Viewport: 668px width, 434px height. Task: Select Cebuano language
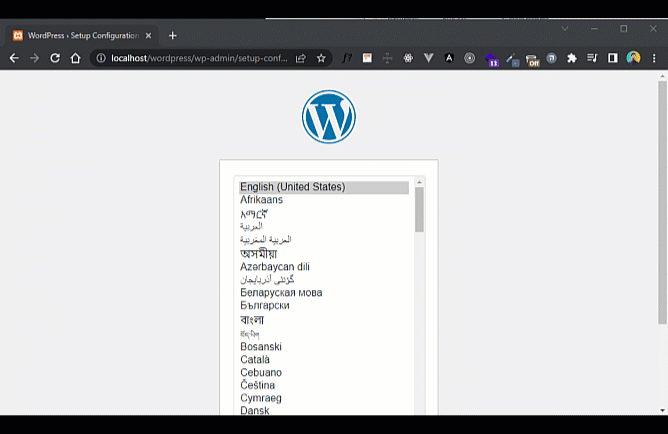click(x=324, y=372)
